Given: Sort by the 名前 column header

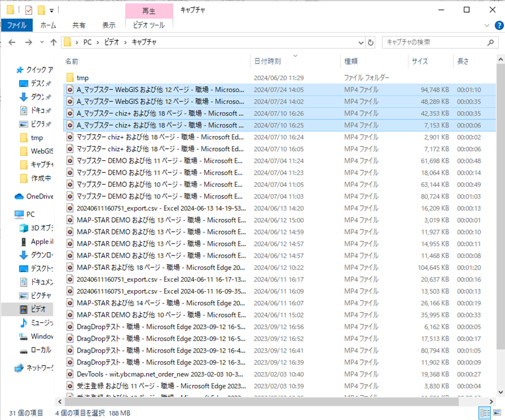Looking at the screenshot, I should tap(157, 61).
